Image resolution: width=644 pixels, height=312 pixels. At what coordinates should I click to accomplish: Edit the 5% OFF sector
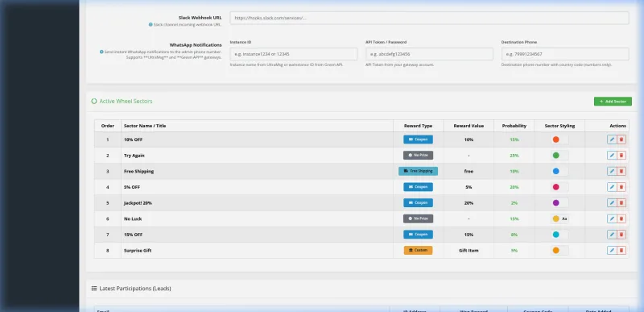click(612, 187)
